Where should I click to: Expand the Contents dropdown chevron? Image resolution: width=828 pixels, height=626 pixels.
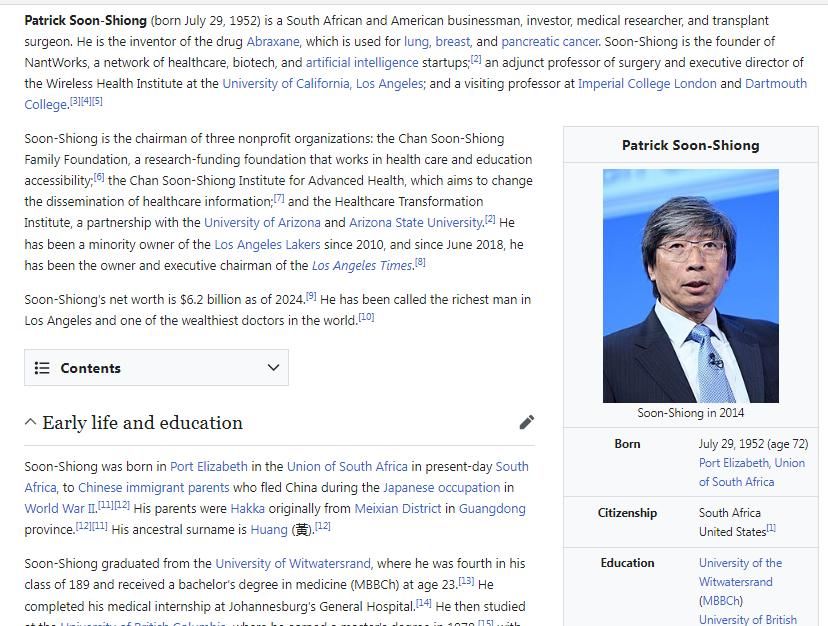point(273,368)
